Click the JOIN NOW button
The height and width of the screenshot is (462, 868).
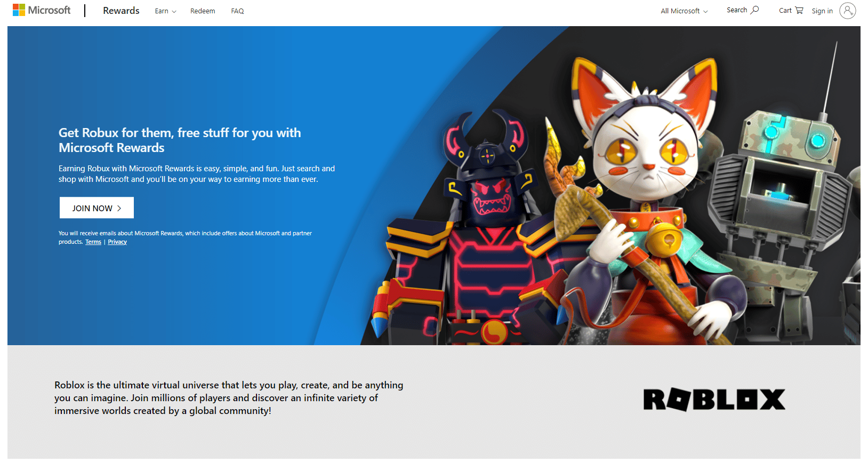(97, 208)
